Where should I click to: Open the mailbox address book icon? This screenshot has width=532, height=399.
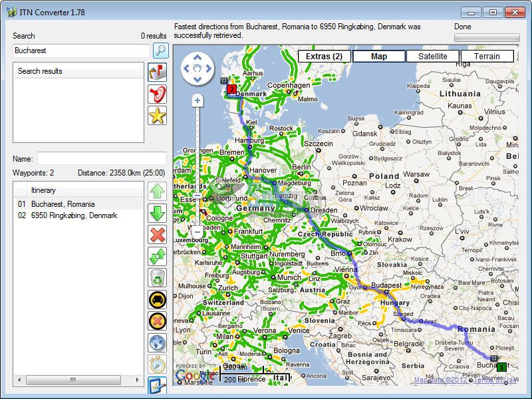pos(158,72)
